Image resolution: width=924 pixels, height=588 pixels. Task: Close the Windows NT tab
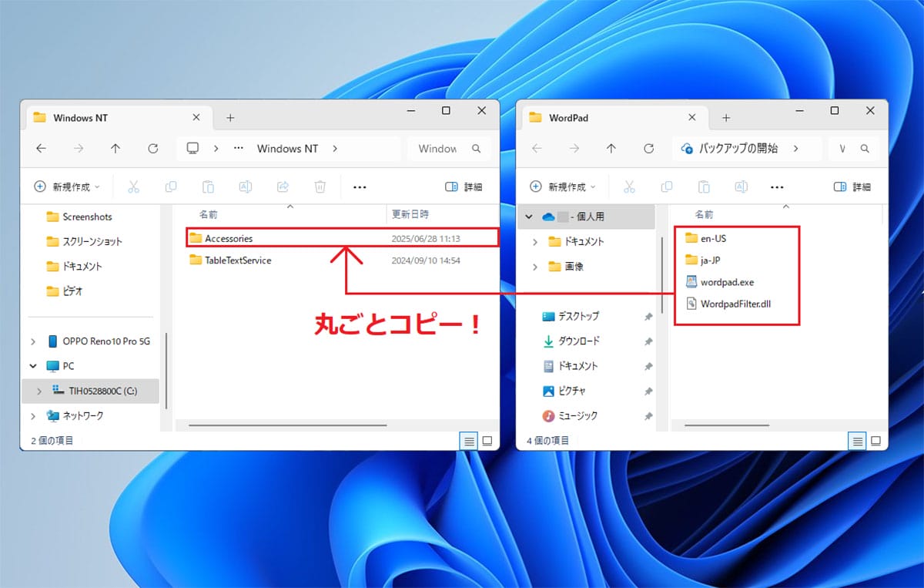pos(196,118)
